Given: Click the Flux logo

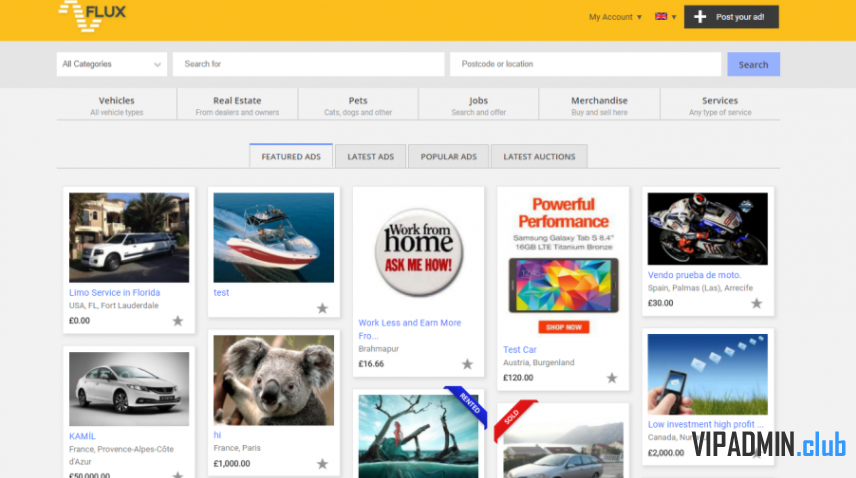Looking at the screenshot, I should click(92, 15).
